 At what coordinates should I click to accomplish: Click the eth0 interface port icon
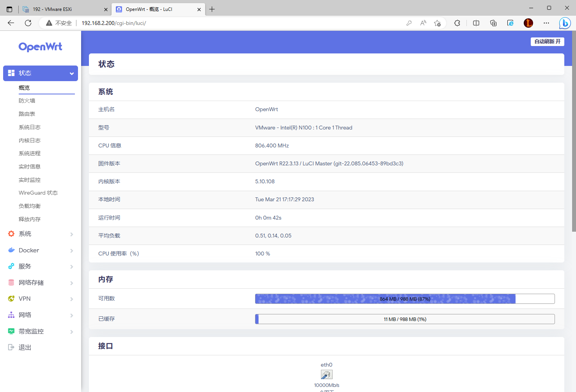327,375
